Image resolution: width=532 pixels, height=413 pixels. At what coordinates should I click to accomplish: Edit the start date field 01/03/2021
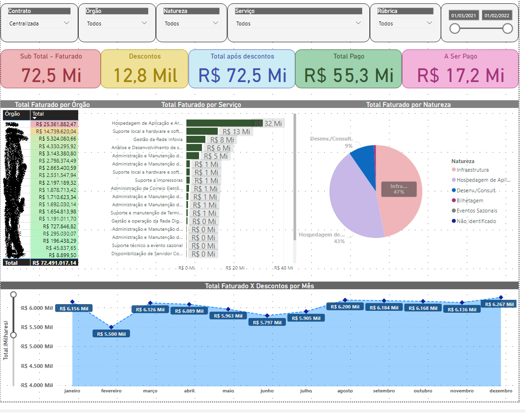(x=463, y=16)
